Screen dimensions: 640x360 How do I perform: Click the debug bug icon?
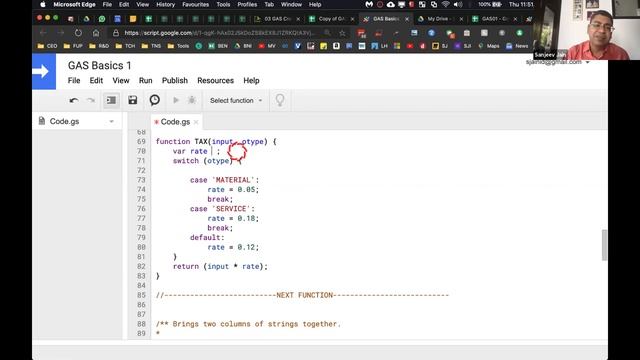[x=192, y=100]
